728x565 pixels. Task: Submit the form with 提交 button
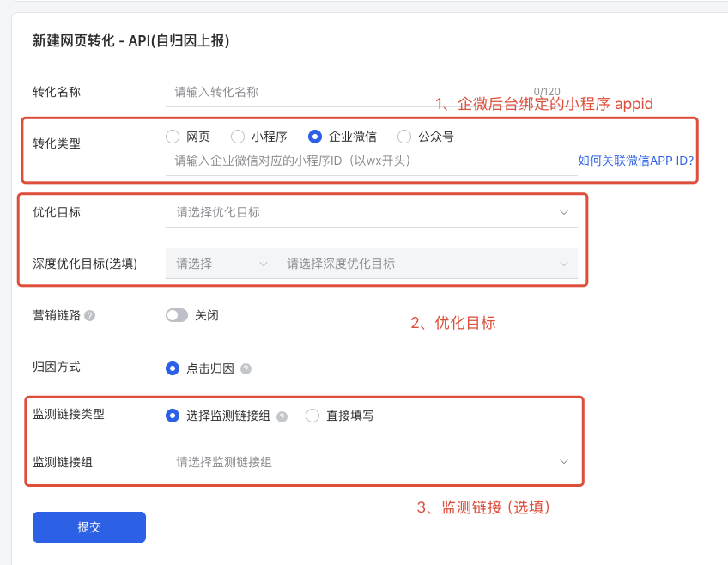click(x=89, y=527)
